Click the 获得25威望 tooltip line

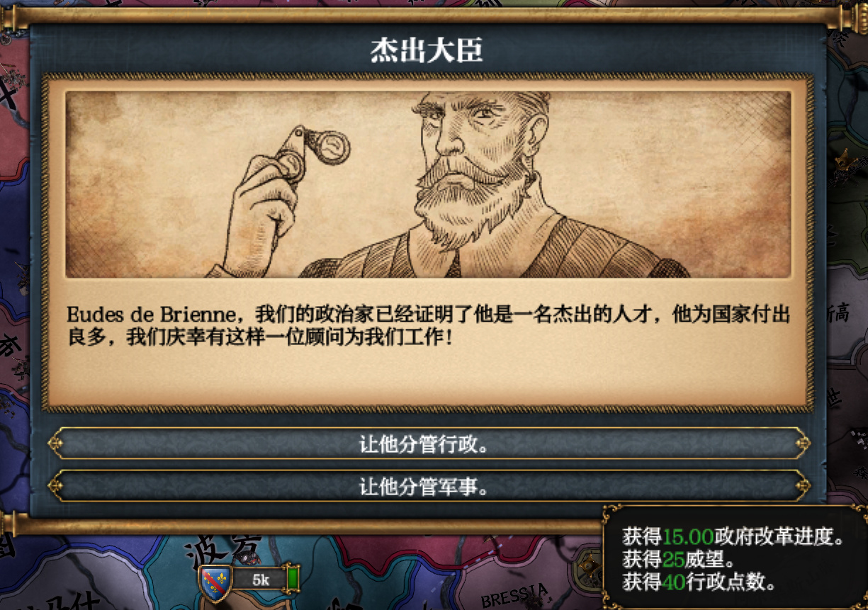click(681, 559)
